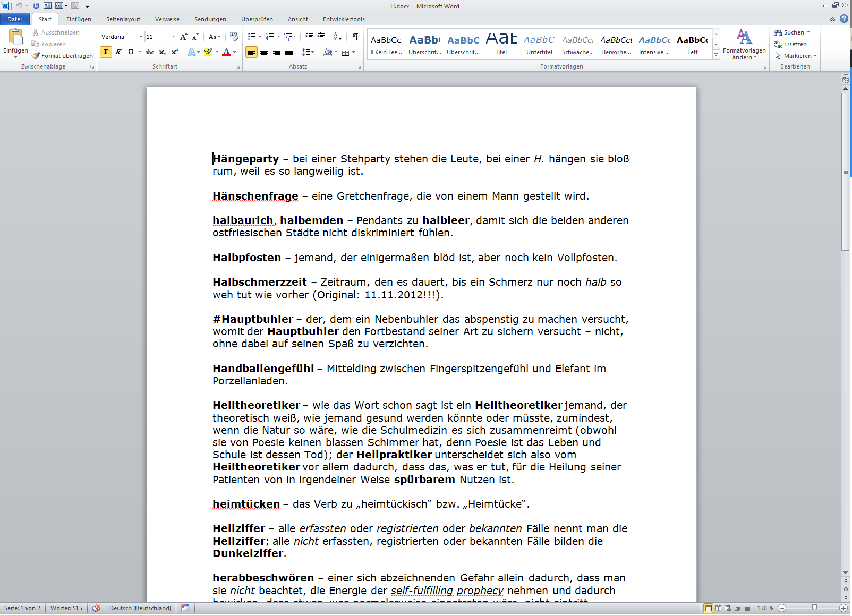
Task: Click the Ersetzen icon
Action: 778,44
